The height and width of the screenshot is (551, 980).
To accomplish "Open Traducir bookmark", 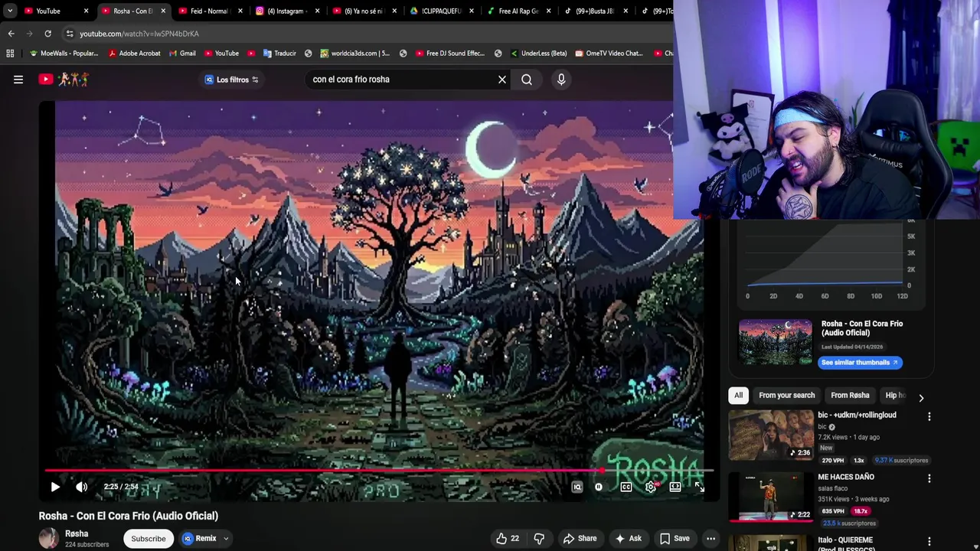I will pyautogui.click(x=279, y=54).
